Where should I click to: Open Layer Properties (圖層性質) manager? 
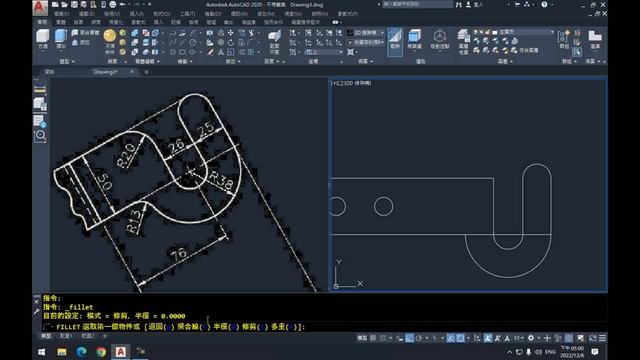pos(463,42)
